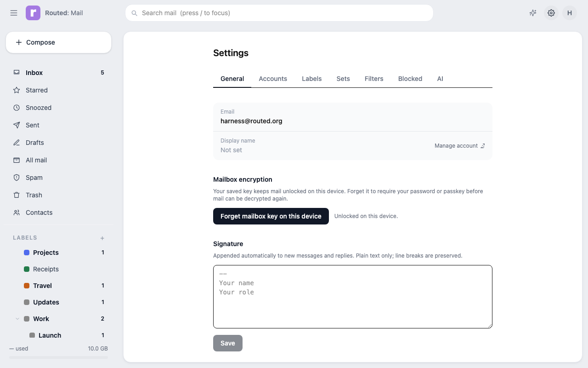Screen dimensions: 588x368
Task: Click the Mailbox encryption heading
Action: (x=243, y=179)
